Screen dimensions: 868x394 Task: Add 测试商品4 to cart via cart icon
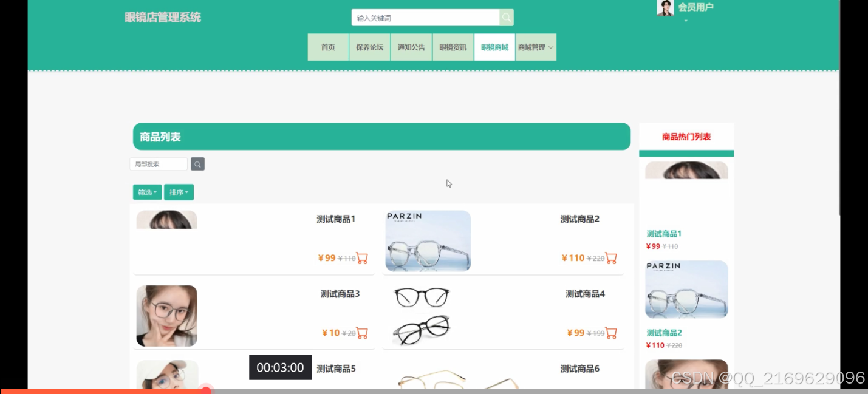click(611, 333)
